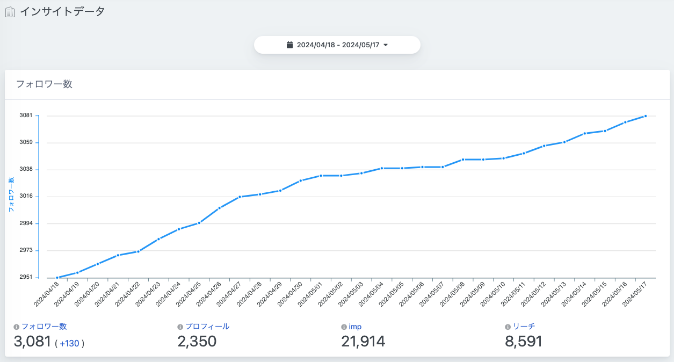
Task: Select the chart data point for 2024/05/01
Action: [321, 175]
